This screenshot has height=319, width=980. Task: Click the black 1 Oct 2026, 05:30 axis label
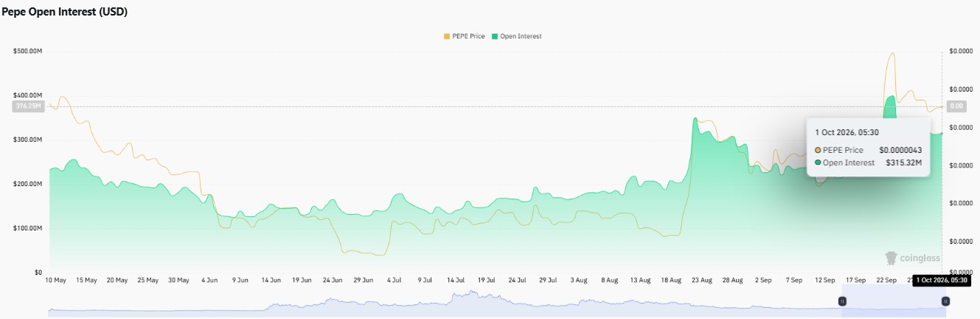942,281
